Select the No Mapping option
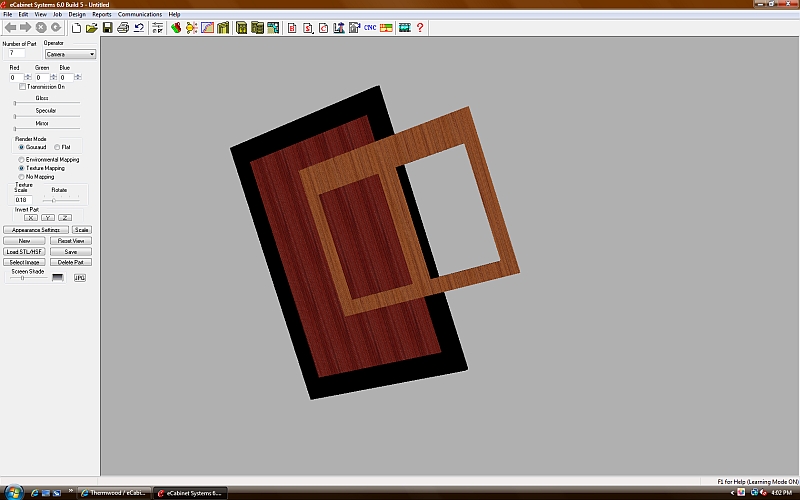This screenshot has height=500, width=800. click(22, 176)
